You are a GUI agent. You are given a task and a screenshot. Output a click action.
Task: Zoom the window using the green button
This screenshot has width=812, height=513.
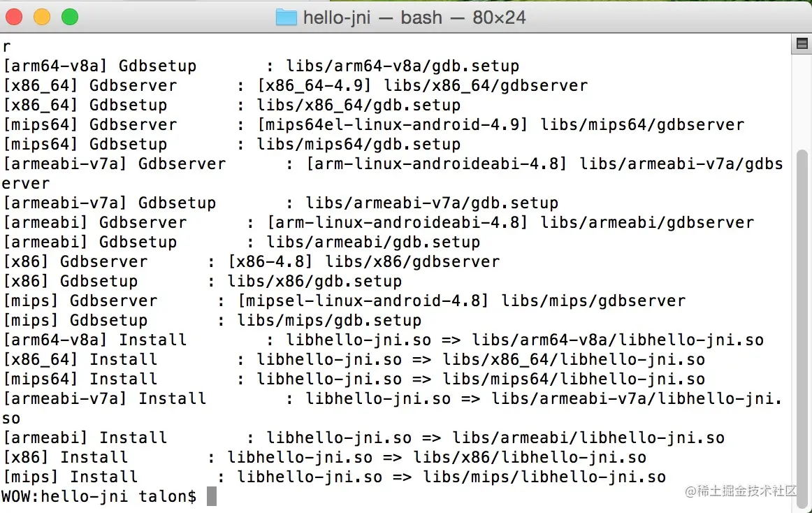point(70,17)
